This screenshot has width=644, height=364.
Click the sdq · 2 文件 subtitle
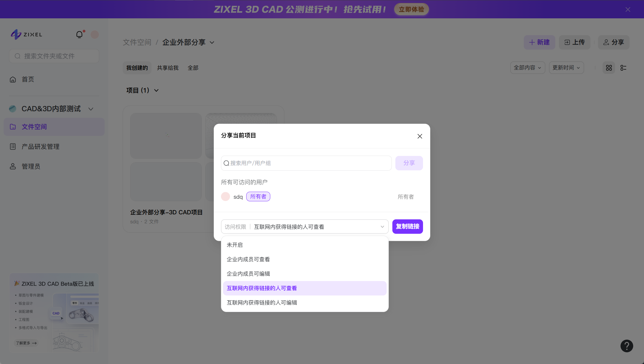pyautogui.click(x=144, y=222)
